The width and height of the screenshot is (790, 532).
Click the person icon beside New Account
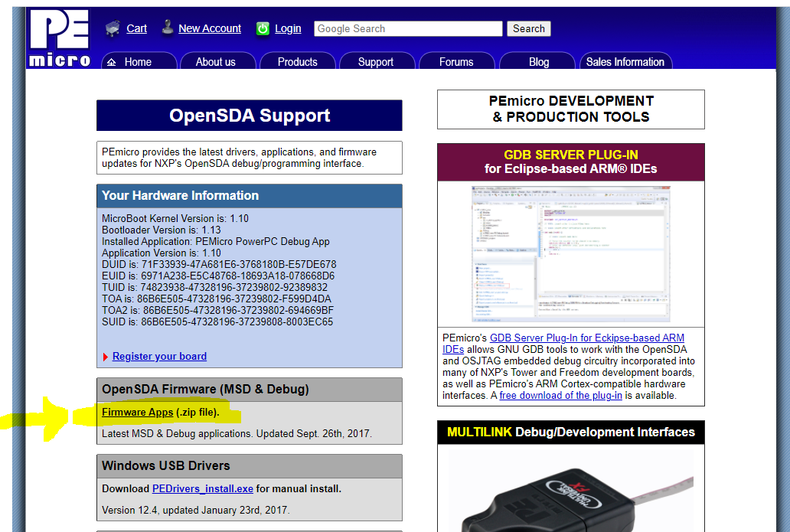tap(167, 27)
